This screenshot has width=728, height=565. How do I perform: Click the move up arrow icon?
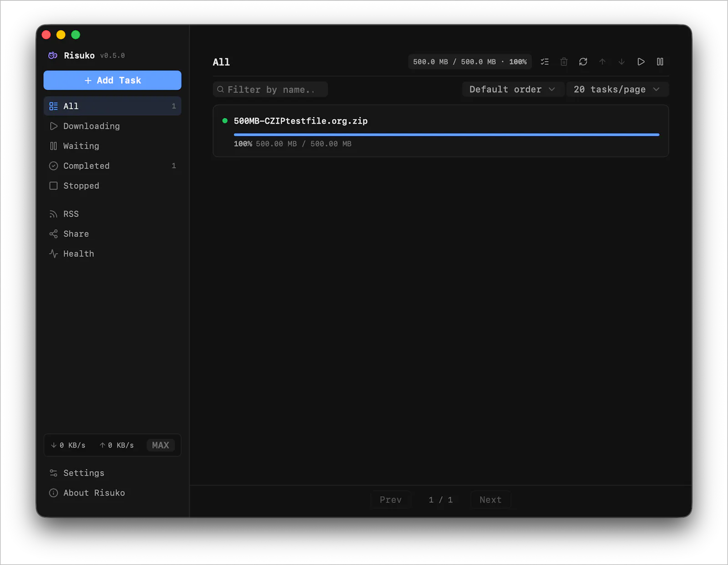coord(602,61)
